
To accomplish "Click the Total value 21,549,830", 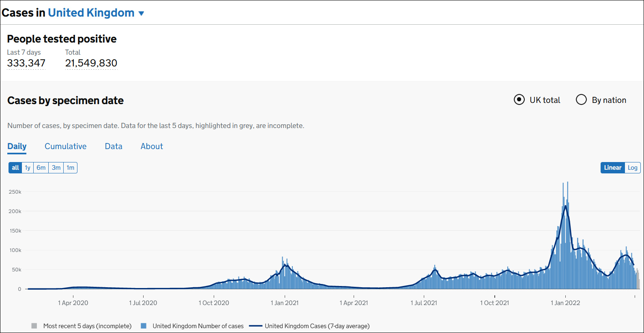I will (x=91, y=63).
